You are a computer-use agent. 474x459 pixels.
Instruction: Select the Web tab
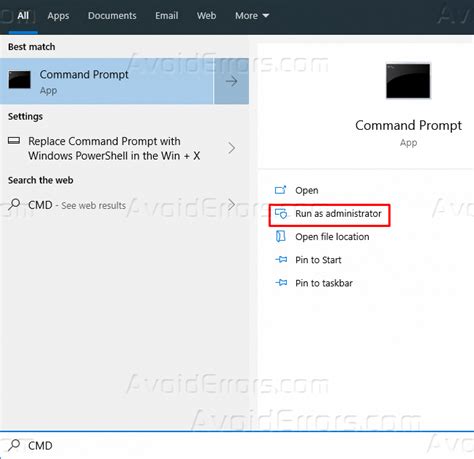[x=206, y=16]
